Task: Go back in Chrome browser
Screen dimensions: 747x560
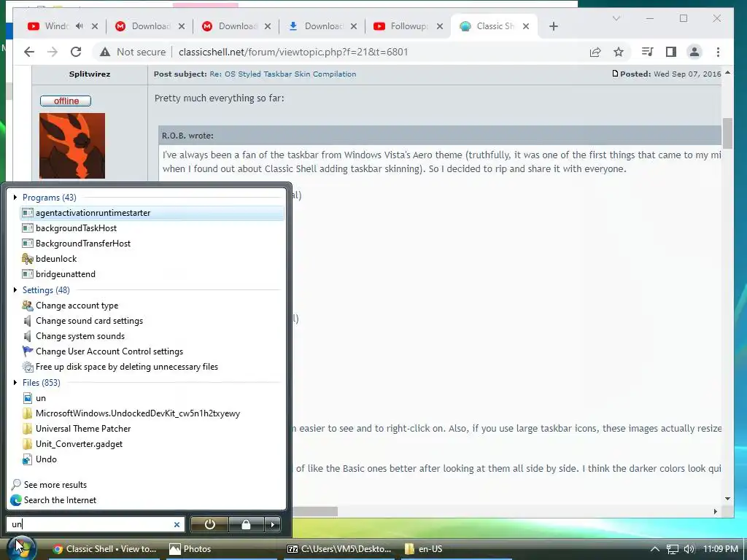Action: [x=29, y=52]
